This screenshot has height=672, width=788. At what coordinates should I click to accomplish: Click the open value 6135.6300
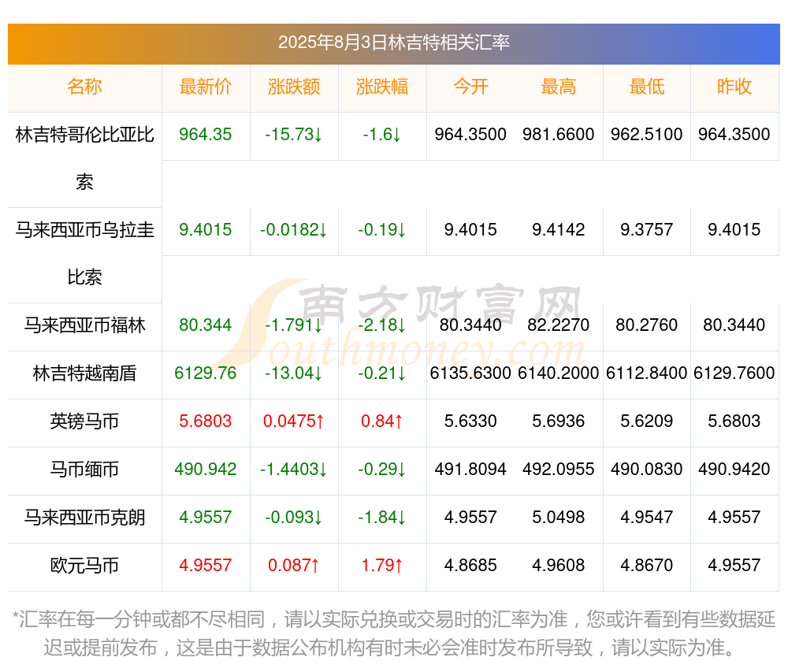(470, 373)
